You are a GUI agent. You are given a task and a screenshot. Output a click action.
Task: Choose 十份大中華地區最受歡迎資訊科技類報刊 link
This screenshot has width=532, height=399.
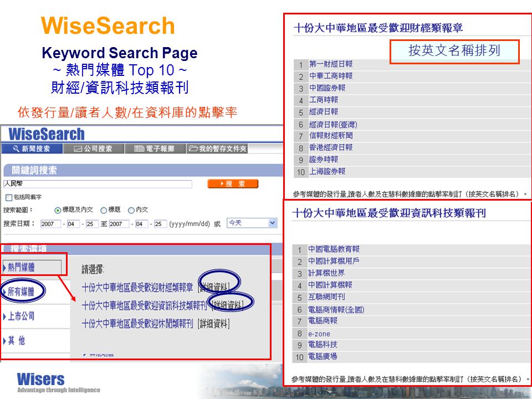145,305
